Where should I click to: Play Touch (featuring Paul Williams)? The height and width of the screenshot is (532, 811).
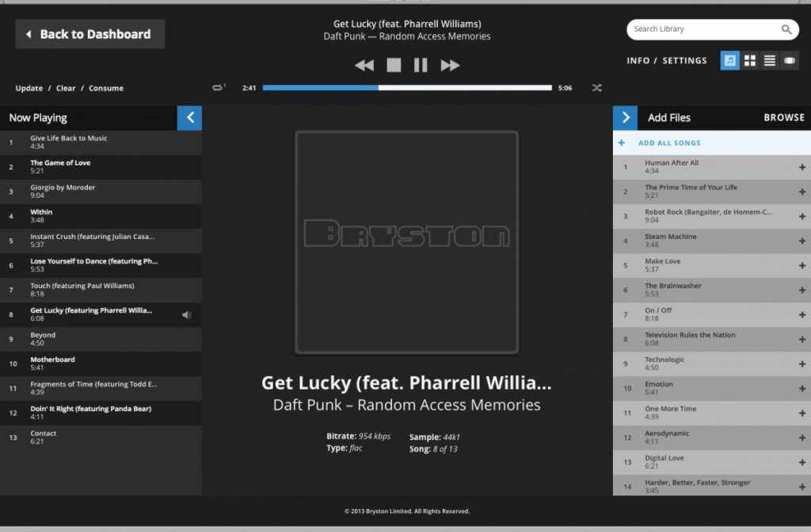tap(101, 290)
